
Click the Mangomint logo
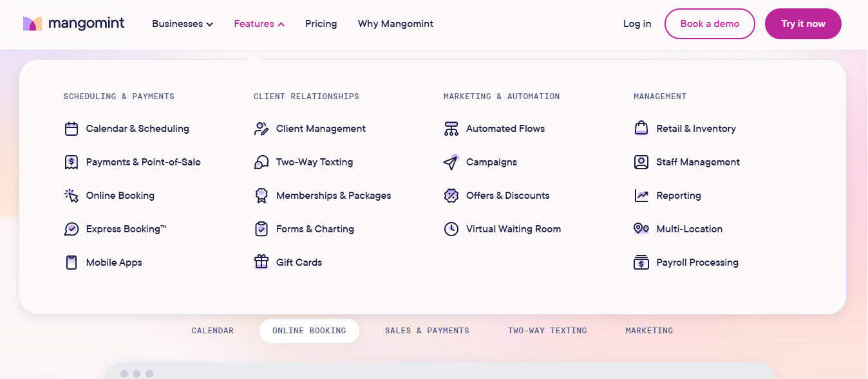pyautogui.click(x=74, y=24)
